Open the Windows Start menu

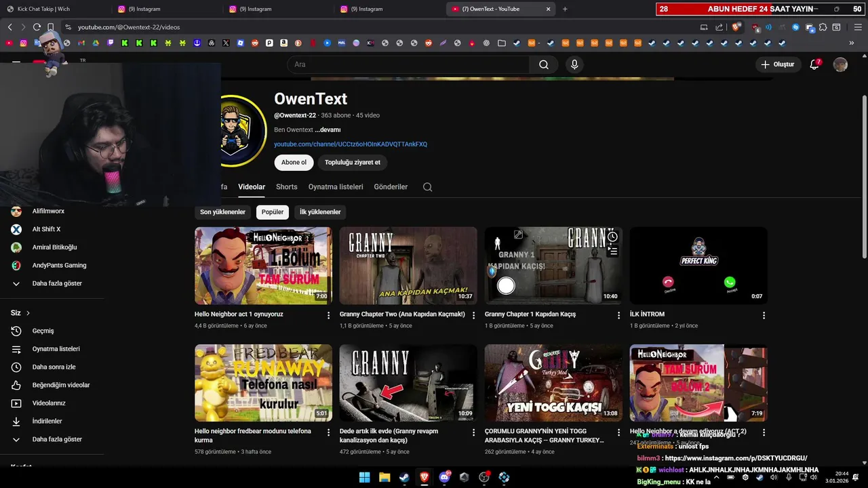coord(364,477)
